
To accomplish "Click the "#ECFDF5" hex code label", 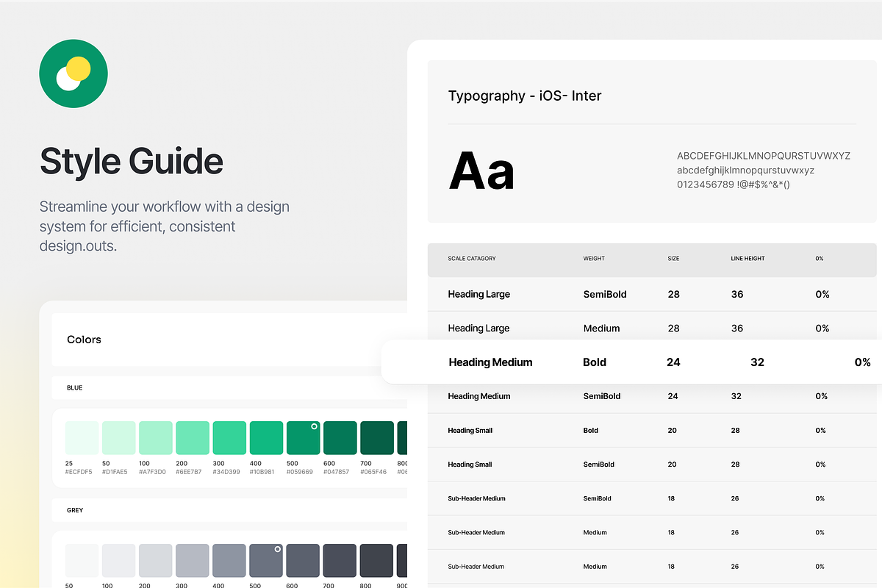I will click(79, 472).
